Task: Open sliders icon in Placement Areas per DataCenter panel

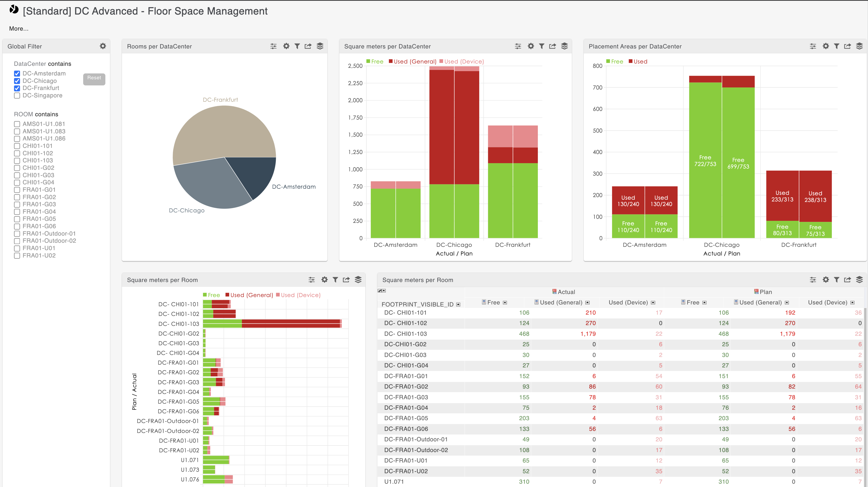Action: (x=813, y=46)
